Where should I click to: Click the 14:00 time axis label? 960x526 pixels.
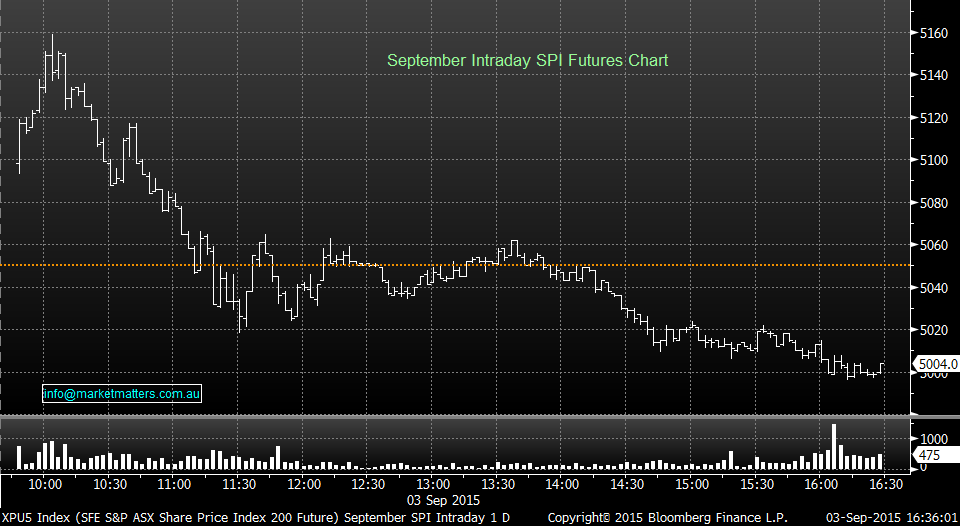563,484
